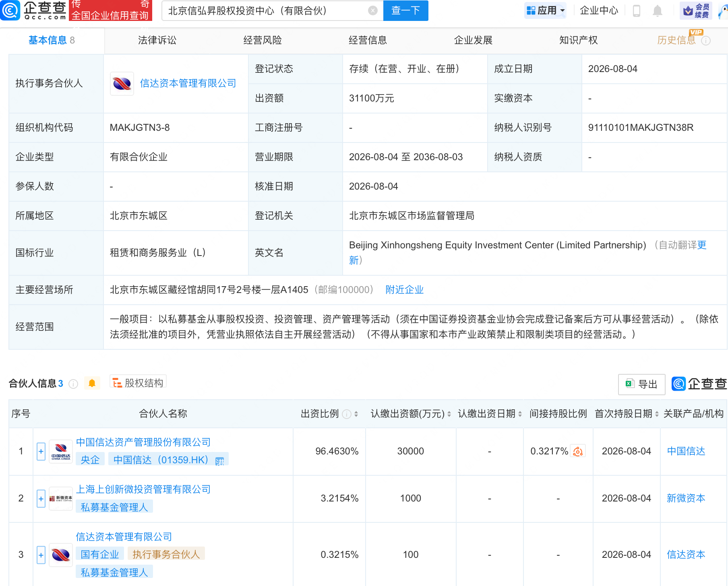Click the indirect shareholding chart icon beside 0.3217%

tap(578, 452)
